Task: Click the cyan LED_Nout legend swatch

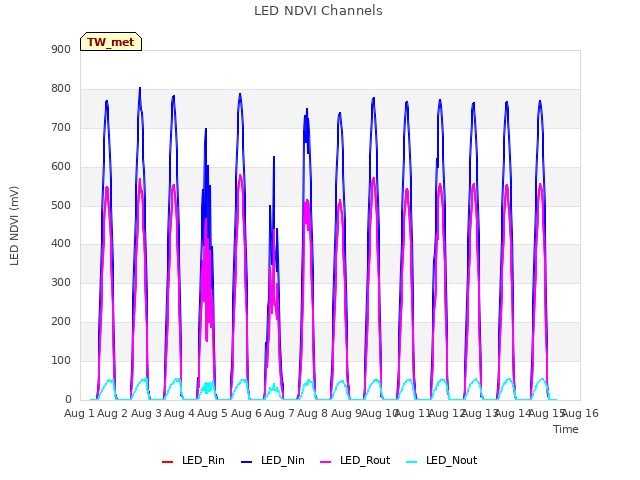Action: (412, 462)
